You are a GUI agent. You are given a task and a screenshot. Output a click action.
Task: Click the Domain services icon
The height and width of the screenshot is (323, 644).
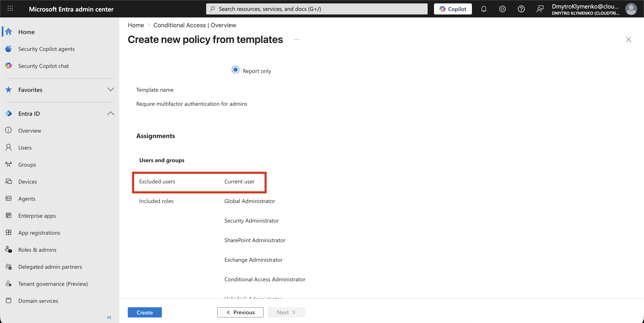point(9,300)
